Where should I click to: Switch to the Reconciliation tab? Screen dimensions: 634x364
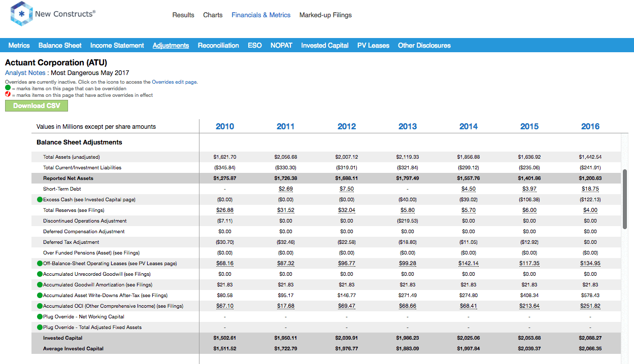(x=218, y=46)
